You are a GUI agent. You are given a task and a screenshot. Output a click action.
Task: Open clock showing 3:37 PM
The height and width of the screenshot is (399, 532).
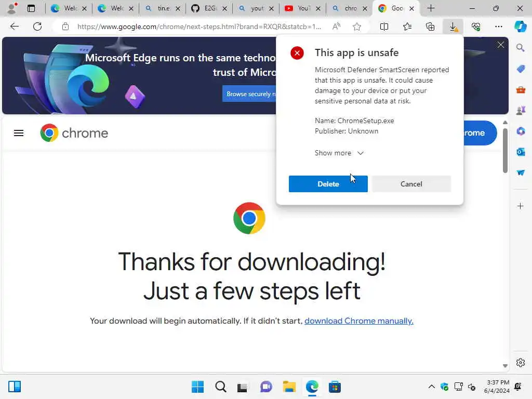497,387
